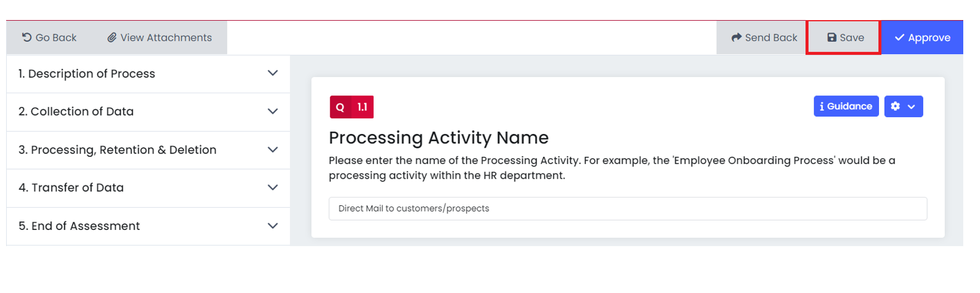
Task: Expand Collection of Data chevron
Action: click(273, 111)
